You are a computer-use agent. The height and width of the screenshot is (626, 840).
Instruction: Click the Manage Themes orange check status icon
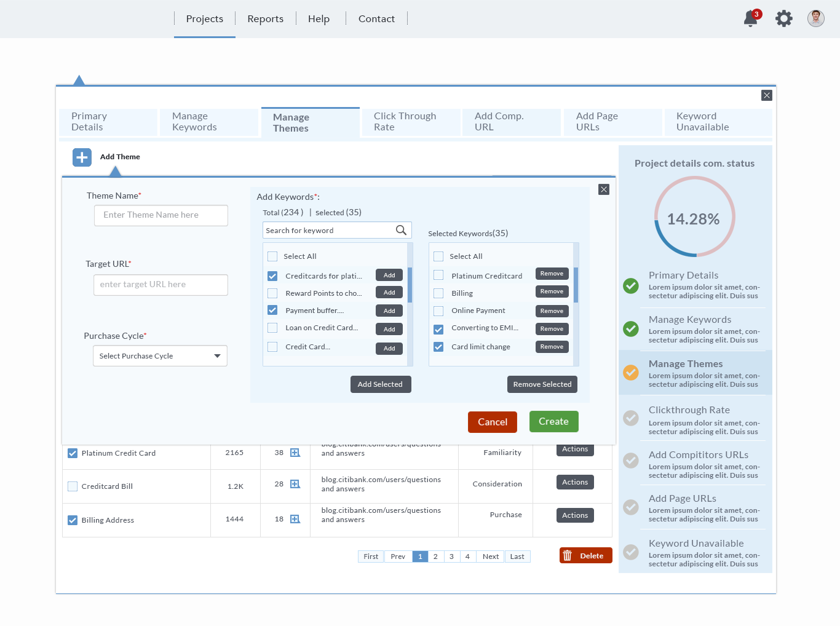tap(631, 373)
